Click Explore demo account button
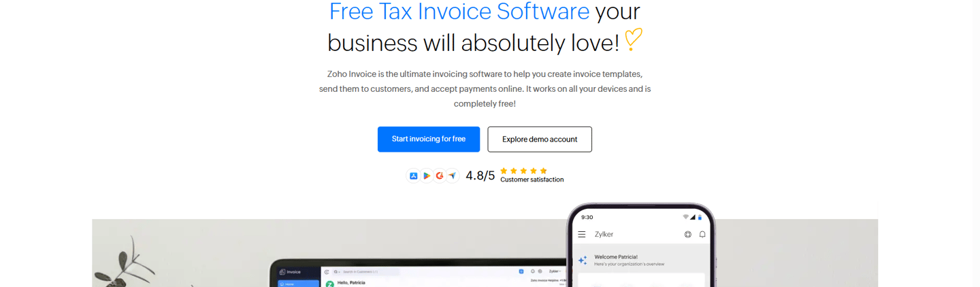This screenshot has height=287, width=980. tap(540, 139)
